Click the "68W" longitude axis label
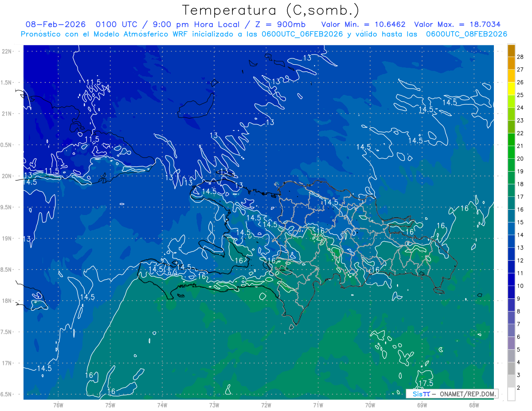 [x=473, y=405]
